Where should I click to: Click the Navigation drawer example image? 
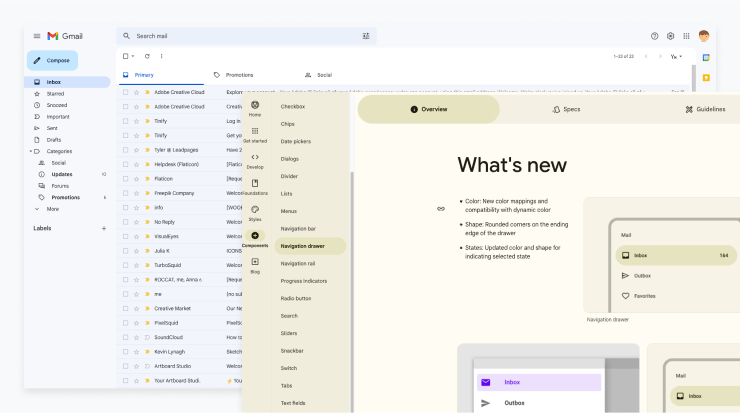point(662,255)
